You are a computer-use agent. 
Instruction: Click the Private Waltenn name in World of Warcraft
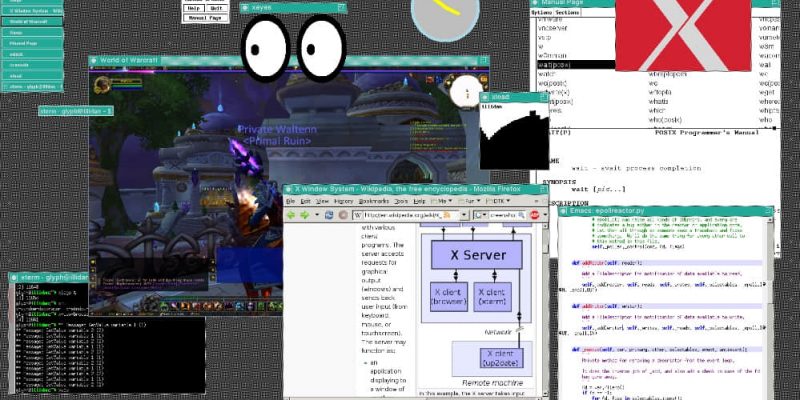click(277, 130)
